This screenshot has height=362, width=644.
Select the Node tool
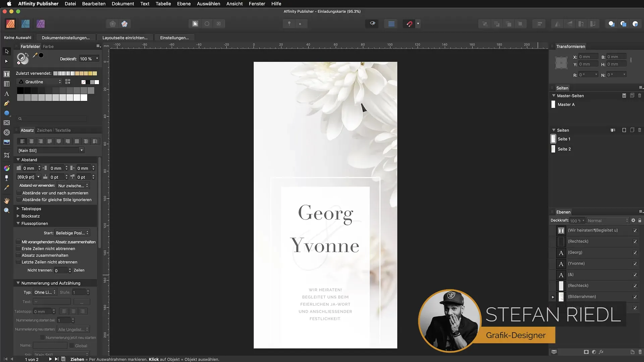point(7,61)
